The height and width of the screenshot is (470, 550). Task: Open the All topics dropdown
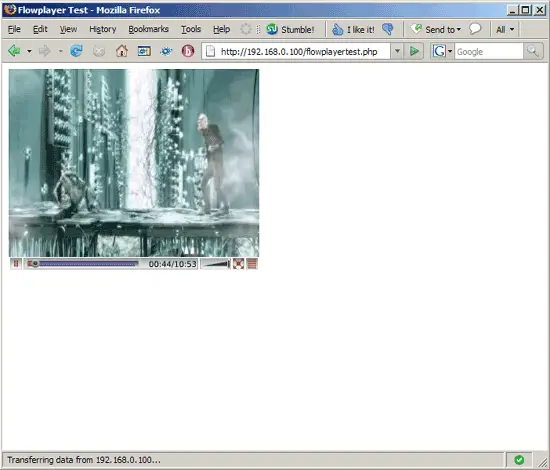(505, 29)
